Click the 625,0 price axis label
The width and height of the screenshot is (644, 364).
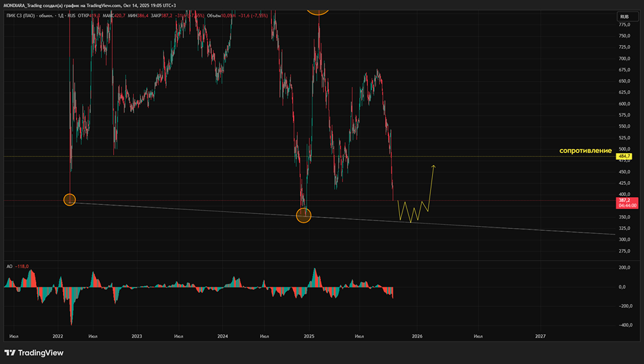624,92
